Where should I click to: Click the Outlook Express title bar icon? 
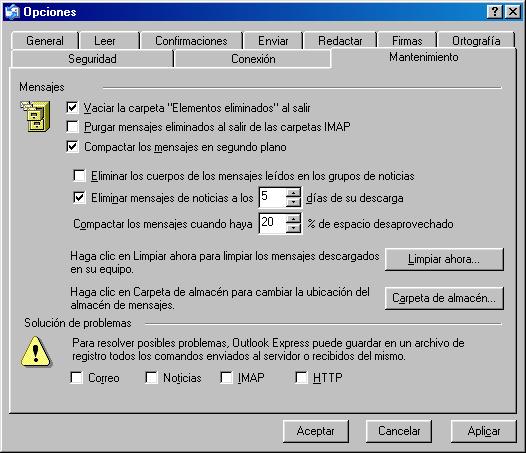(12, 12)
